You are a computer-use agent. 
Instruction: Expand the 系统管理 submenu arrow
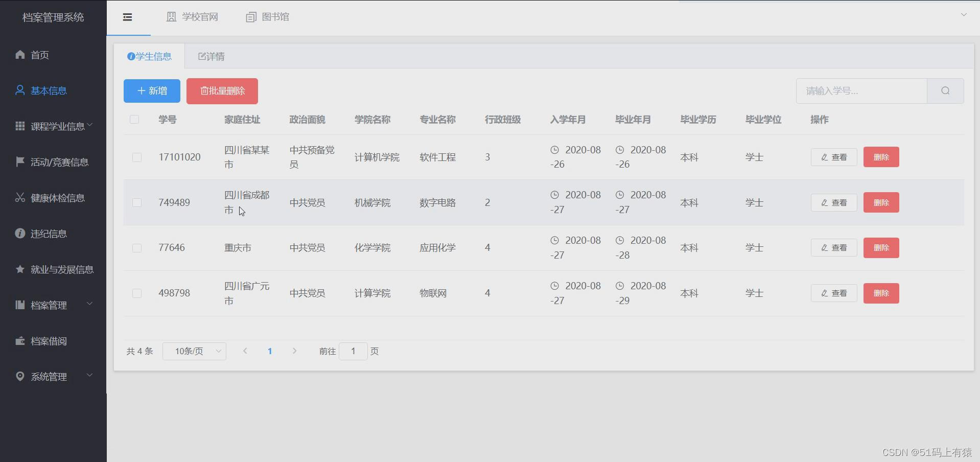click(x=90, y=375)
